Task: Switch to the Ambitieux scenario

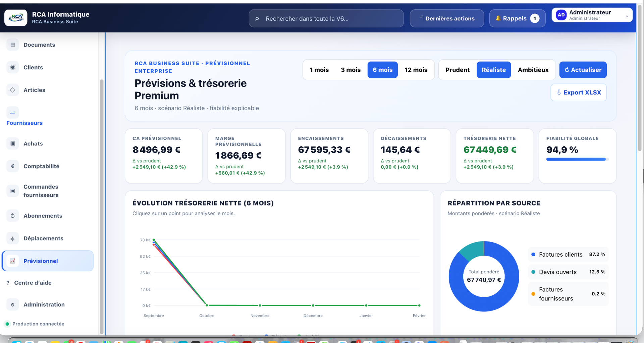Action: (x=533, y=70)
